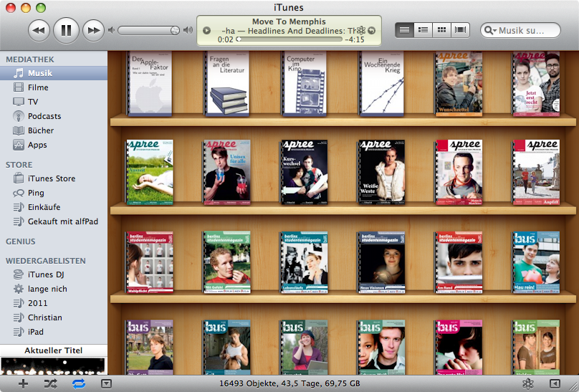Open the book 'Der Apple-Faktor'
This screenshot has width=579, height=392.
point(150,84)
